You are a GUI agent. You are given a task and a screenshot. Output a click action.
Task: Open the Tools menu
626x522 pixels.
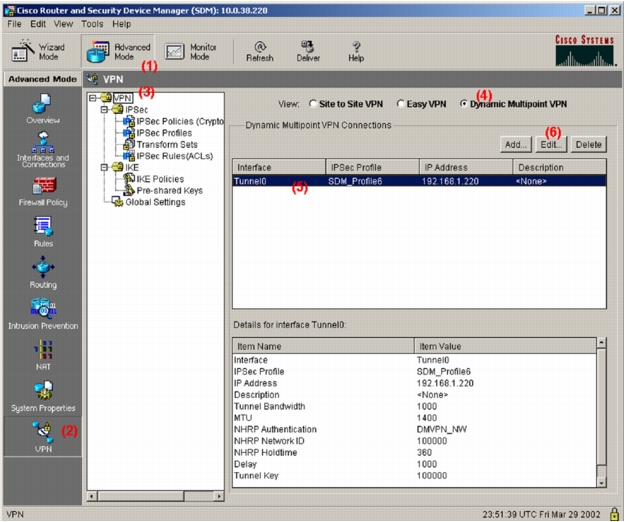click(92, 24)
